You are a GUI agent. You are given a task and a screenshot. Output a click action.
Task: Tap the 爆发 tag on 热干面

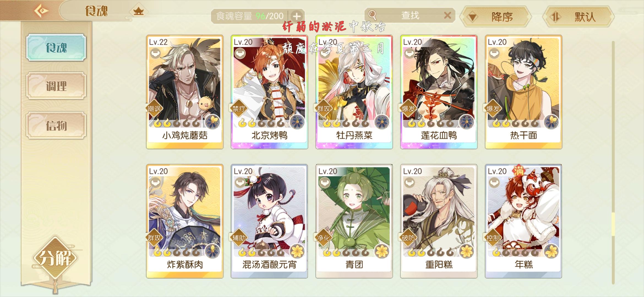coord(492,109)
